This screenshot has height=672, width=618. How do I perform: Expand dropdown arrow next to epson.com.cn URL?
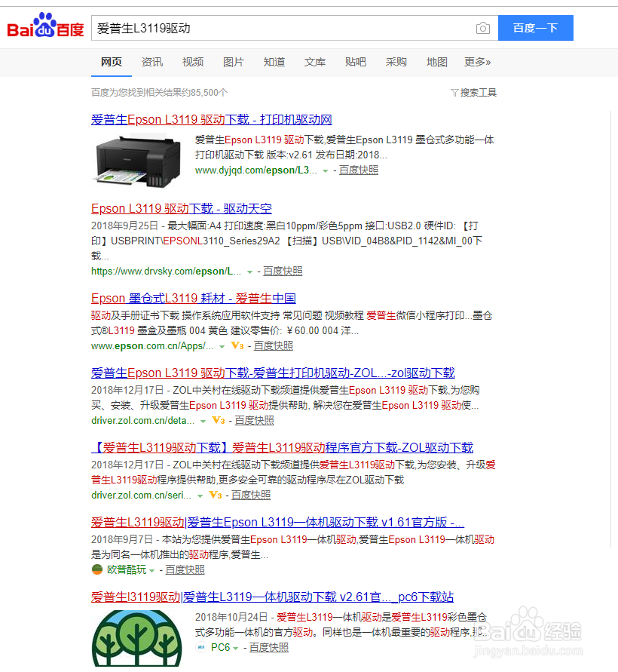222,347
